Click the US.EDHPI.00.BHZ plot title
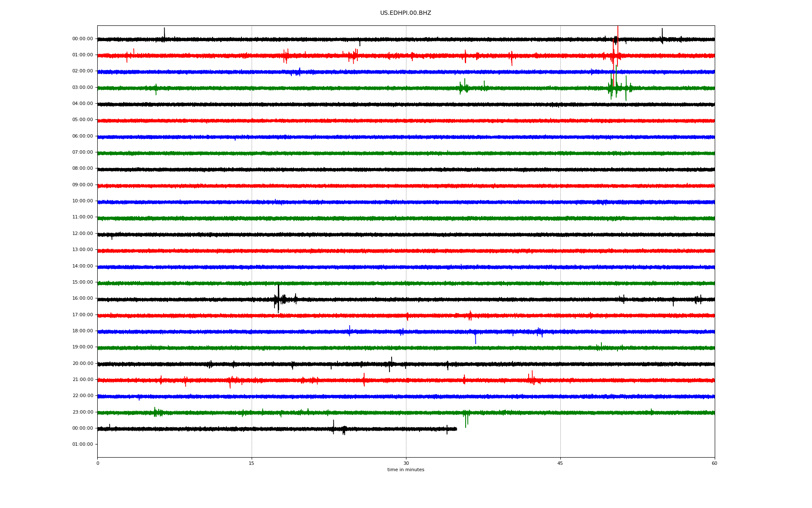Screen dimensions: 812x508 click(x=405, y=13)
